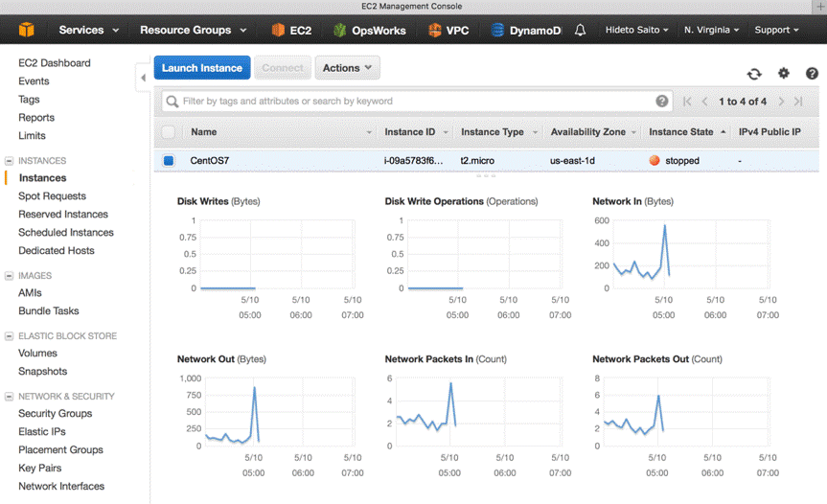
Task: Open Tags in sidebar
Action: tap(29, 99)
